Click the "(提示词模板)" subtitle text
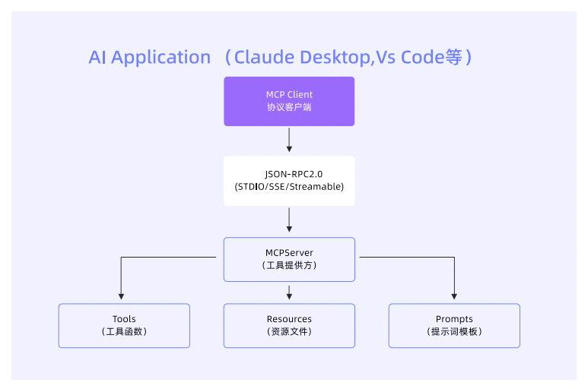 [454, 332]
